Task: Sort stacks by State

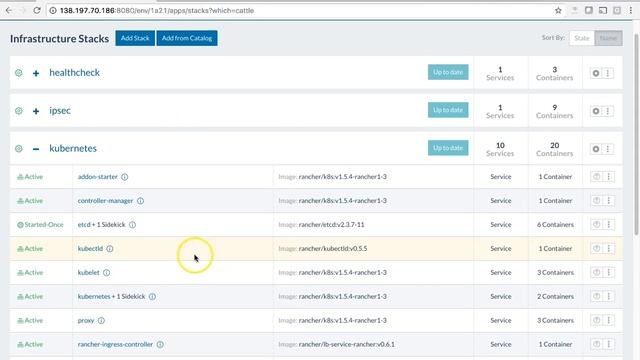Action: click(582, 38)
